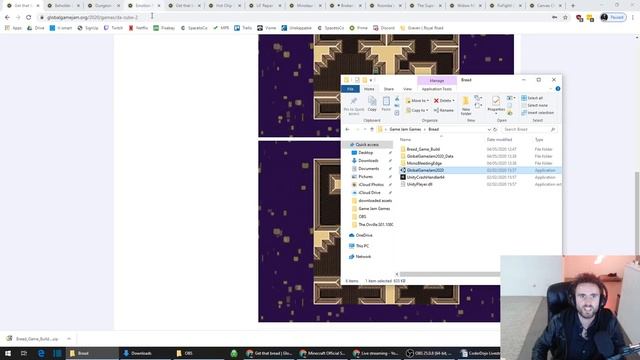Select the UnityCrashHandler64 application
This screenshot has width=640, height=360.
coord(425,178)
